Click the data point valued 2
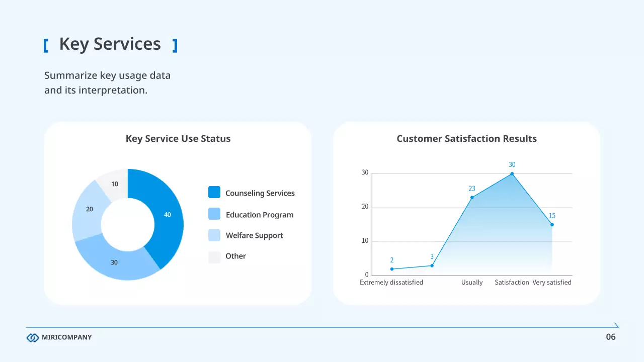The height and width of the screenshot is (362, 644). click(392, 269)
